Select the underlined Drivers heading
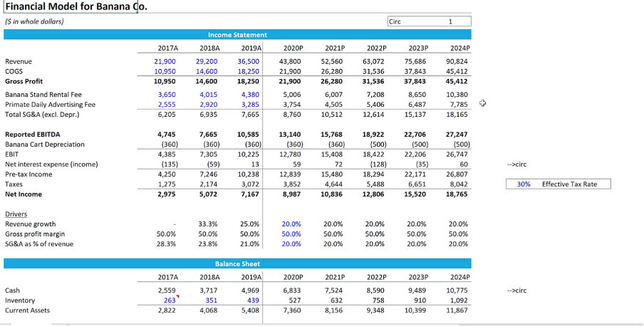This screenshot has height=326, width=644. pos(16,214)
